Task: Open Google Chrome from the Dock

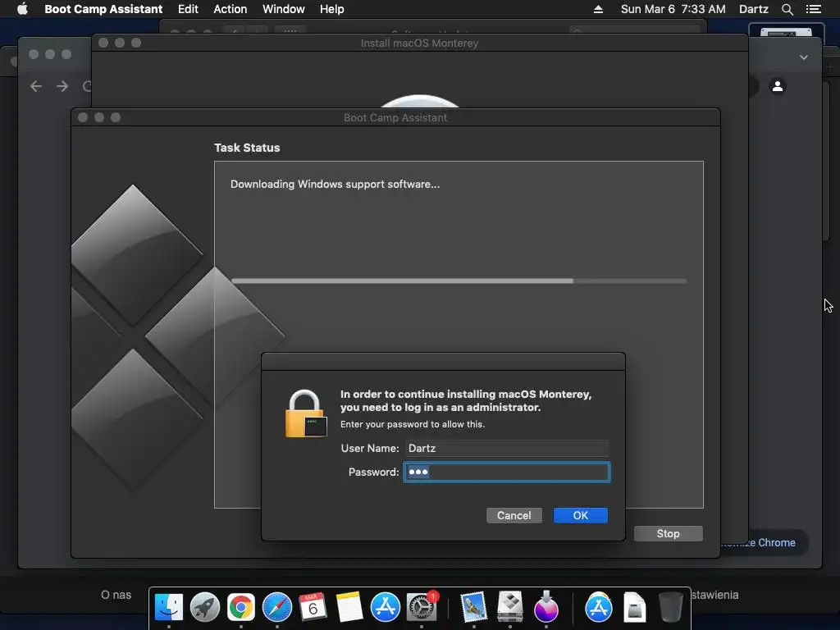Action: [241, 607]
